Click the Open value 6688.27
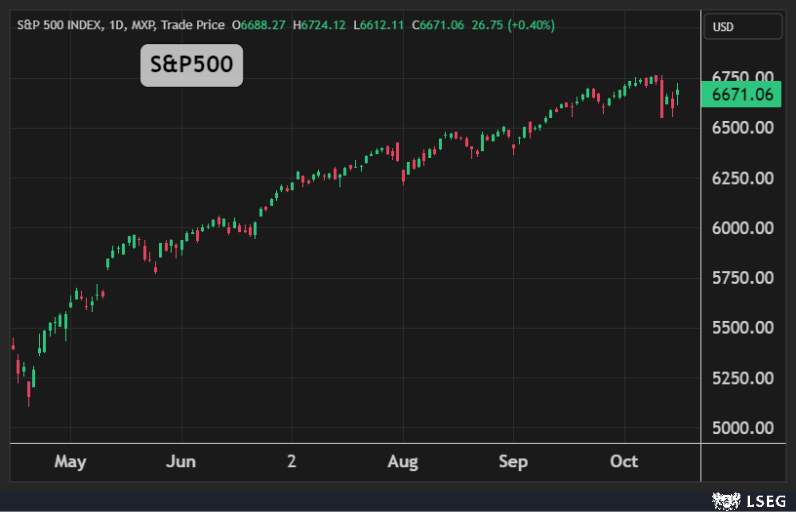 [x=264, y=24]
